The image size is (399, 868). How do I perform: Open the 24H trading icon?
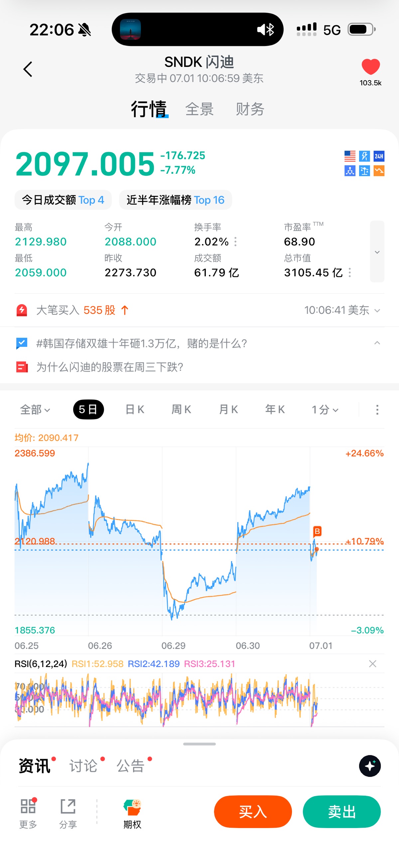pos(379,156)
